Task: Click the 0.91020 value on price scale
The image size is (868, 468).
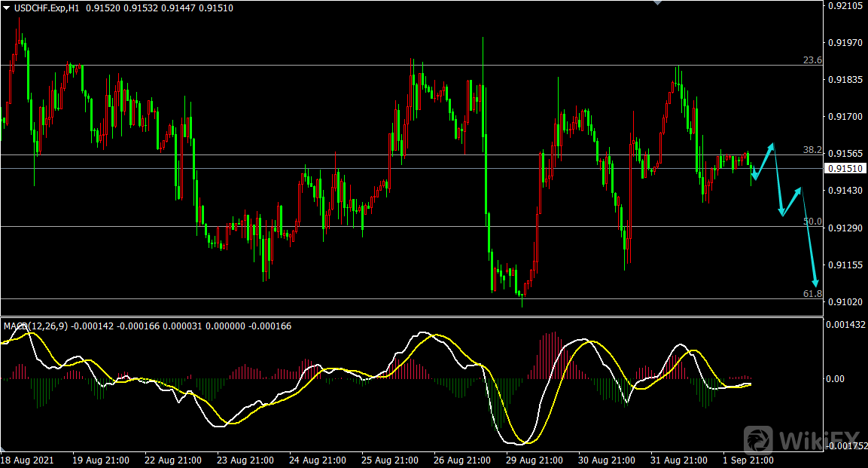Action: click(x=845, y=302)
